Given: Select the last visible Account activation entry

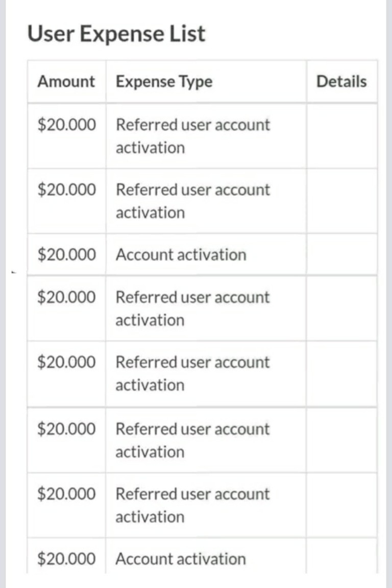Looking at the screenshot, I should (x=181, y=558).
